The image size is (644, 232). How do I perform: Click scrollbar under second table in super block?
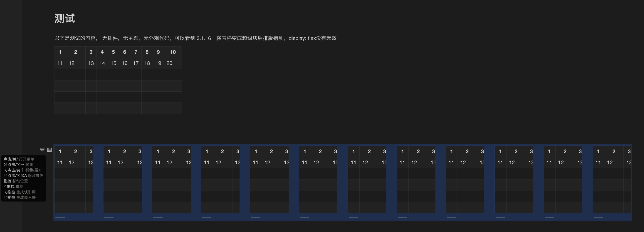coord(109,217)
